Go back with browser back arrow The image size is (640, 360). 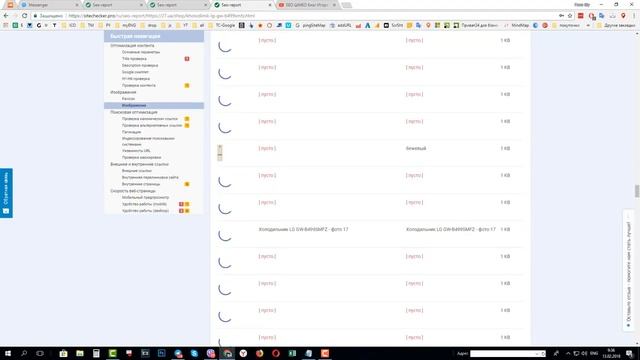point(6,16)
